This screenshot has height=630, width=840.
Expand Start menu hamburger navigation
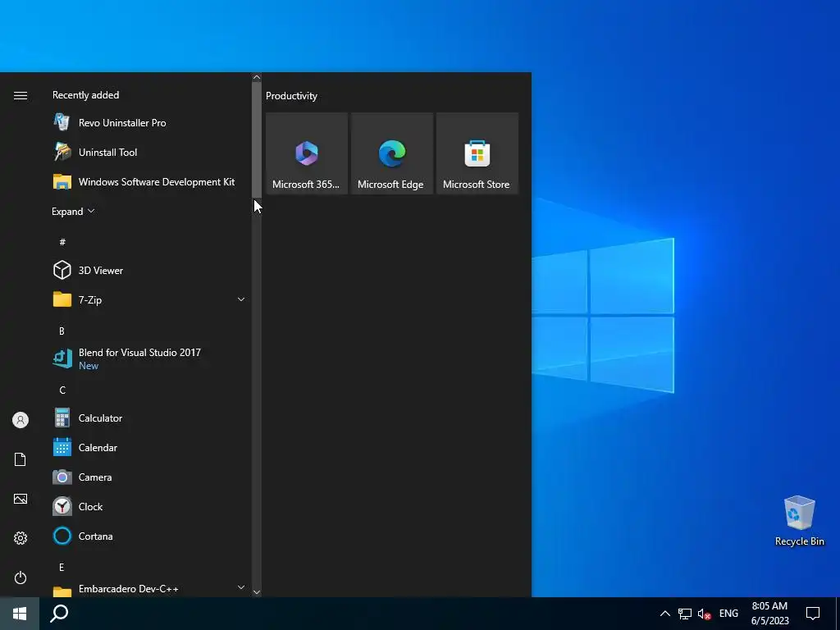(21, 95)
